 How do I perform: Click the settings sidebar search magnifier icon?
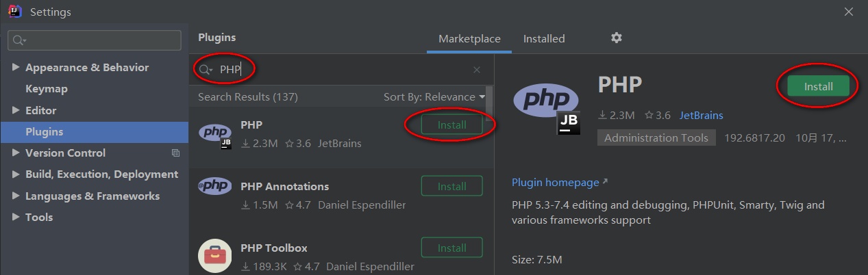(x=19, y=40)
